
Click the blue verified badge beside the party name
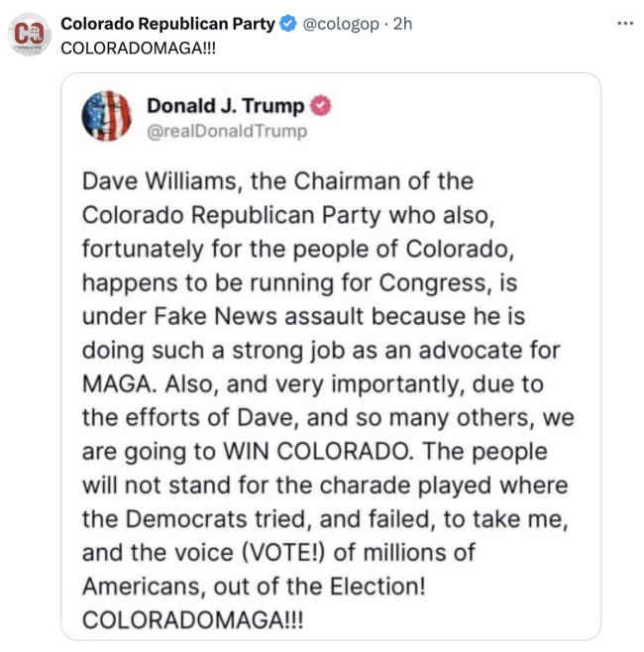(288, 24)
